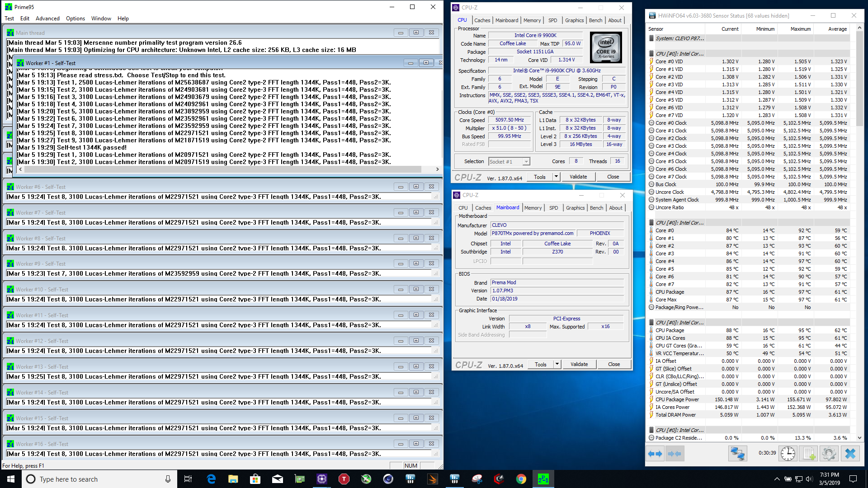
Task: Collapse CPU [#0] group above CPU Package temperature
Action: 651,323
